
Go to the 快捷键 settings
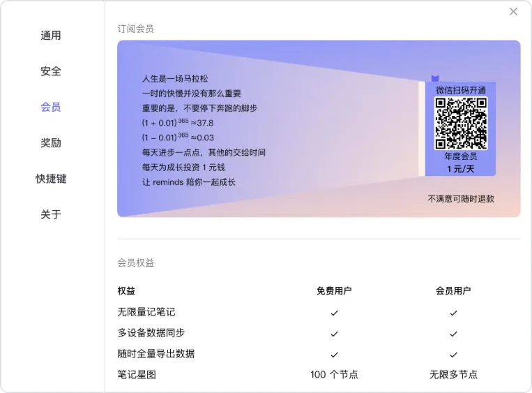pos(51,179)
